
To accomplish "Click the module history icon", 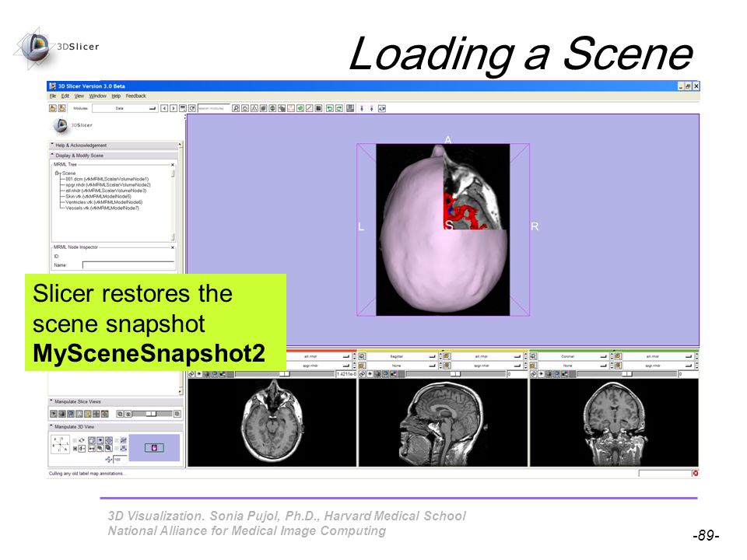I will click(183, 108).
